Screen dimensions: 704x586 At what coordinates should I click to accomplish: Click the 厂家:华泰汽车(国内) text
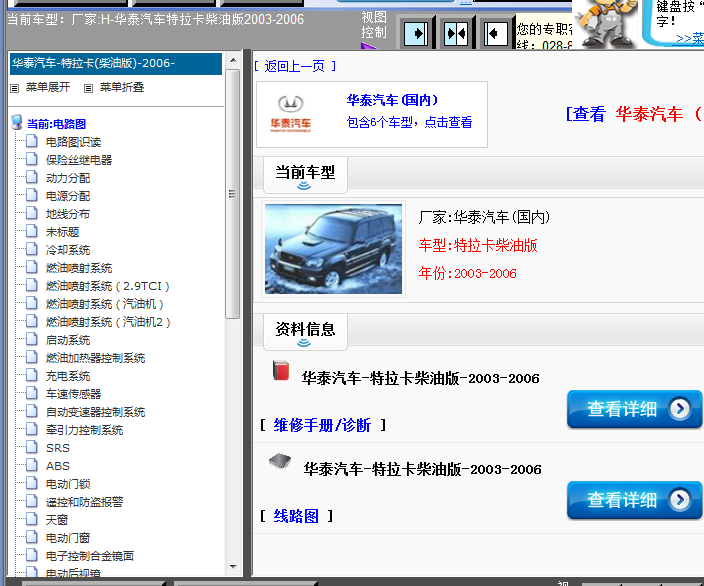pos(484,217)
